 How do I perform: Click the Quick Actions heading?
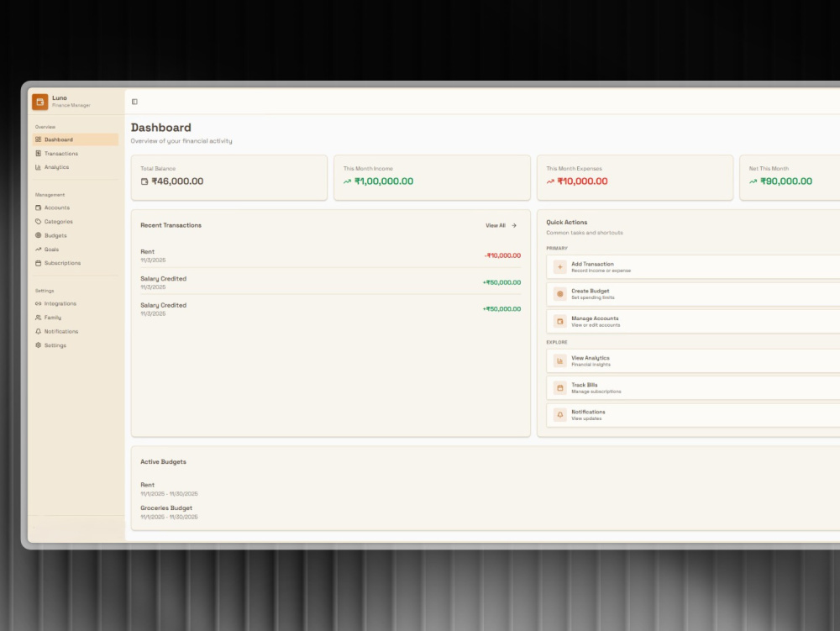coord(567,223)
